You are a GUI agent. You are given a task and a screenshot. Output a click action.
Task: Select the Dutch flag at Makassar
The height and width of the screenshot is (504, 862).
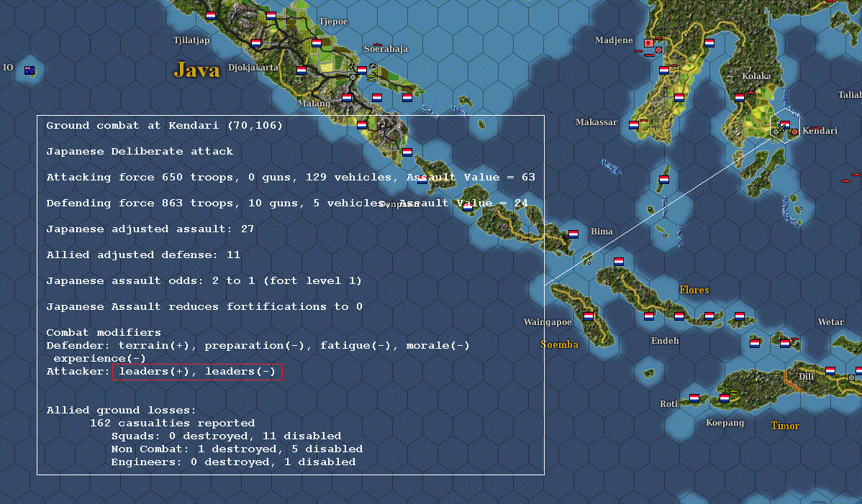point(634,125)
